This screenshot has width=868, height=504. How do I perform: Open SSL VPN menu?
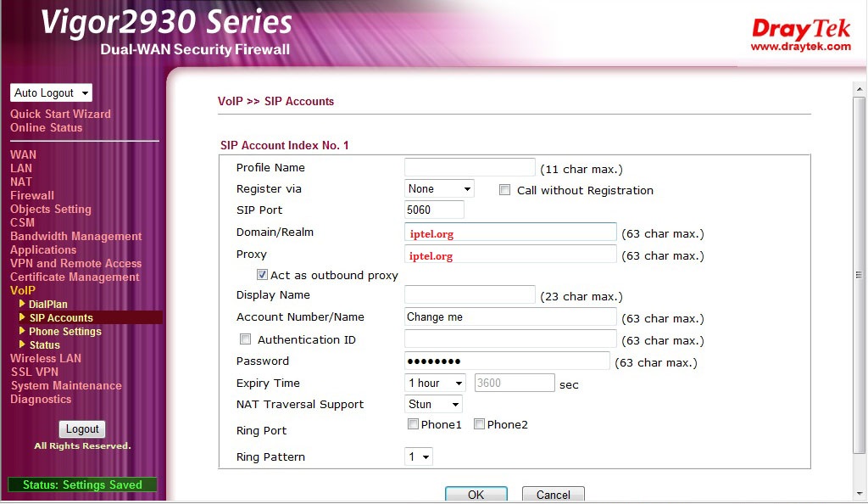34,372
